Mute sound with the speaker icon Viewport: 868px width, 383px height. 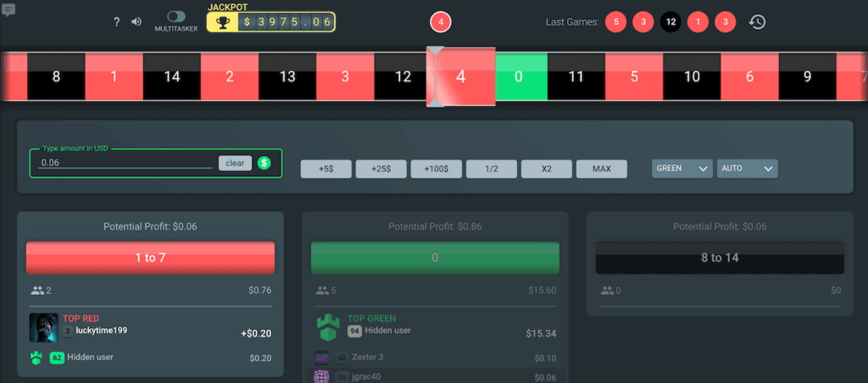click(136, 22)
